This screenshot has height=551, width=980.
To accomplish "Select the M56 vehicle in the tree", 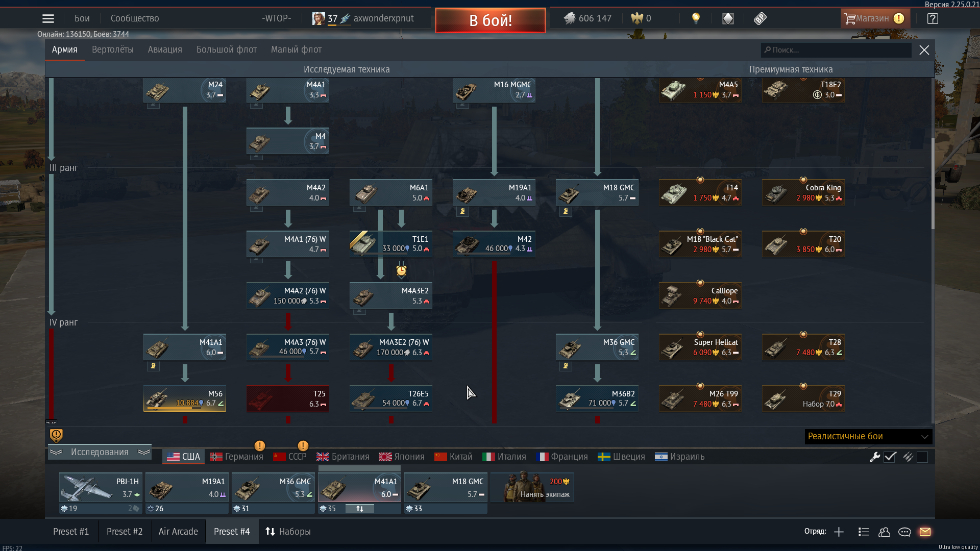I will click(x=185, y=398).
